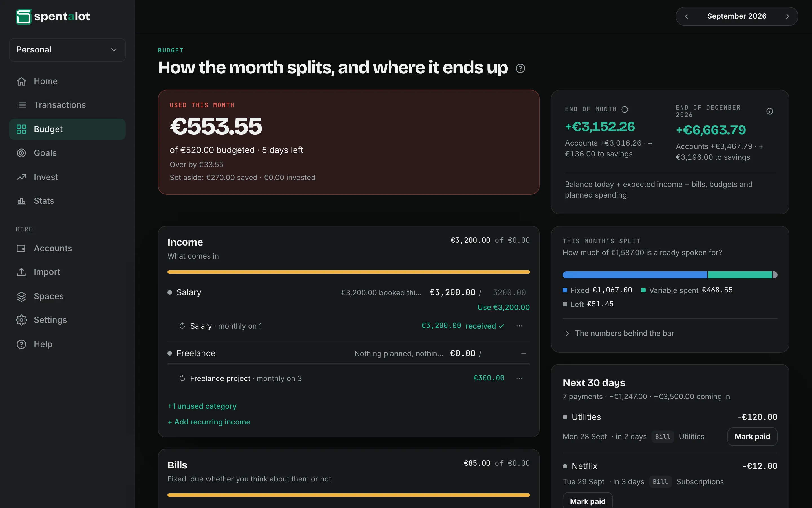Click the Netflix payment title
This screenshot has height=508, width=812.
coord(584,466)
